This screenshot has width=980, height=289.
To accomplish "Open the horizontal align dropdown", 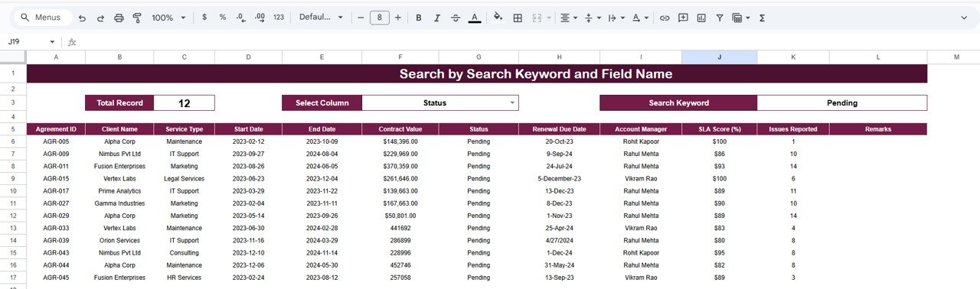I will pyautogui.click(x=569, y=18).
